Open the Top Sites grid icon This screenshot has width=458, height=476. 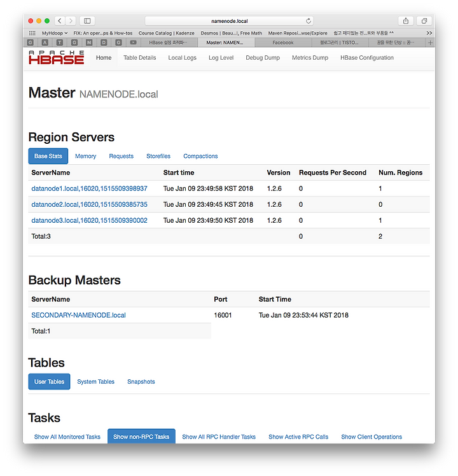[x=32, y=33]
